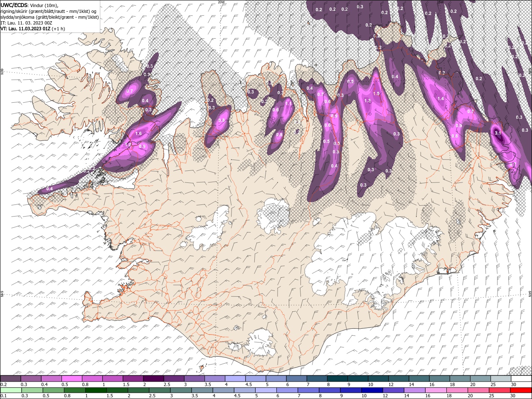The image size is (532, 399).
Task: Select the 1.6 snowfall value in the west
Action: click(139, 133)
